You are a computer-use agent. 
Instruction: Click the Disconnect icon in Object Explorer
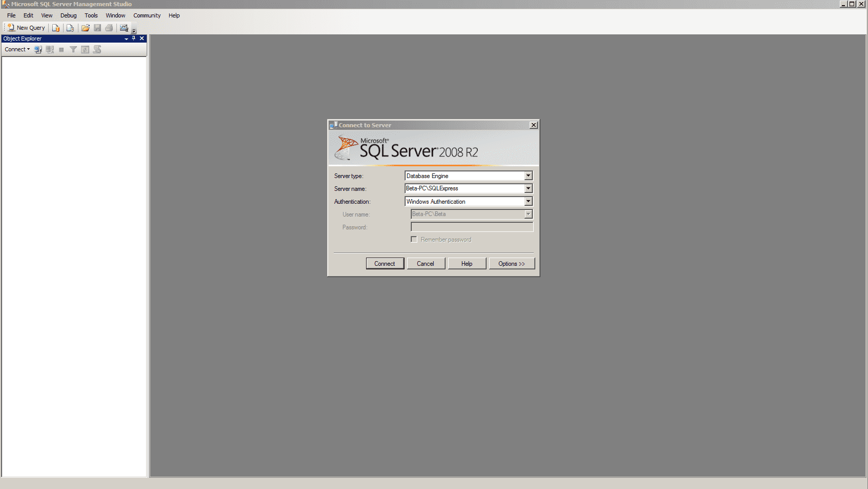tap(50, 49)
